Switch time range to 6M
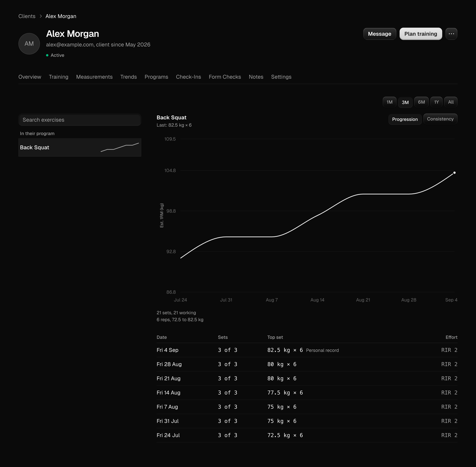The height and width of the screenshot is (467, 476). point(421,102)
